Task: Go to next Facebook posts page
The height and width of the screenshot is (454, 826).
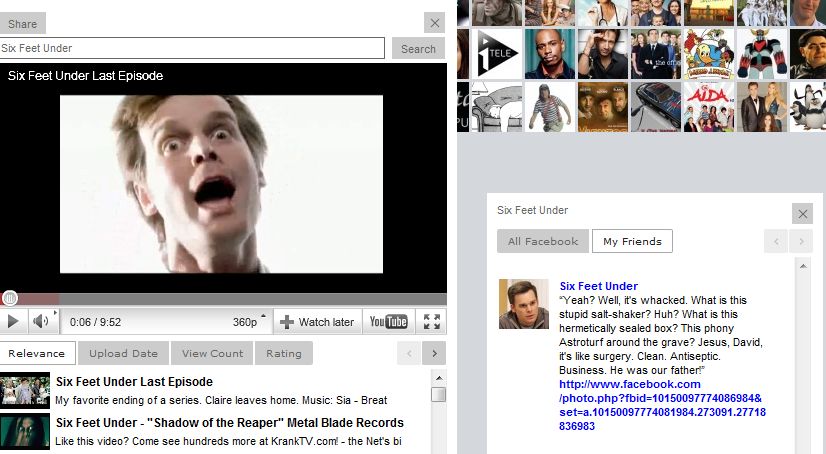Action: (x=801, y=241)
